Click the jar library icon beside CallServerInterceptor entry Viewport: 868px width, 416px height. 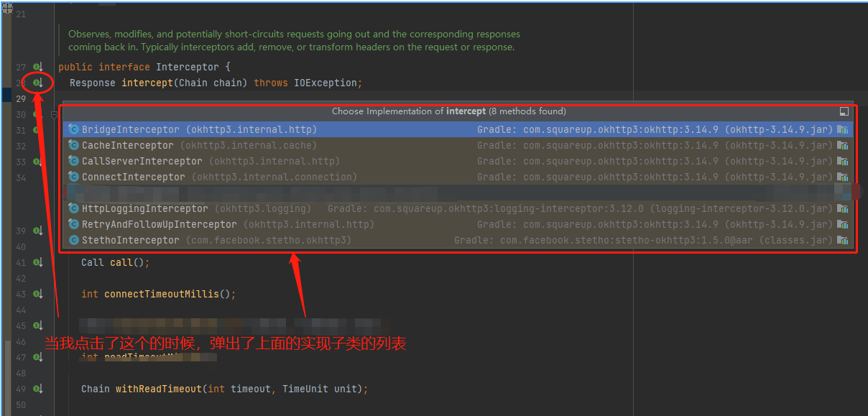(842, 161)
